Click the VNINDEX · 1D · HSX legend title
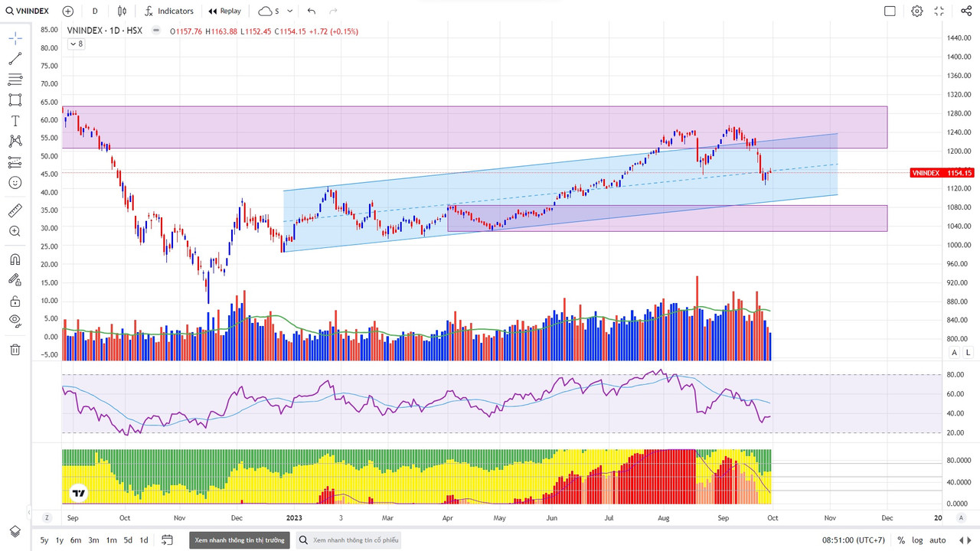The image size is (980, 551). pyautogui.click(x=105, y=31)
